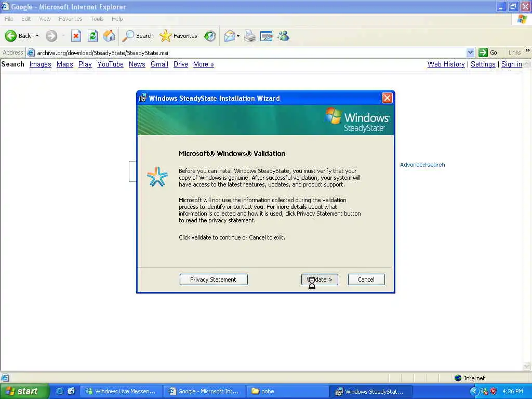Open the Search pane magnifier icon

[128, 36]
